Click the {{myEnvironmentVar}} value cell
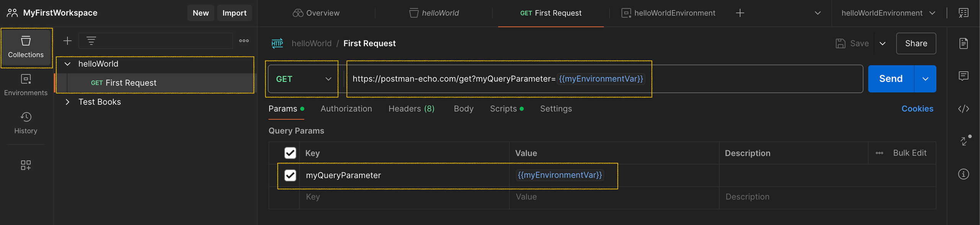 [x=614, y=175]
